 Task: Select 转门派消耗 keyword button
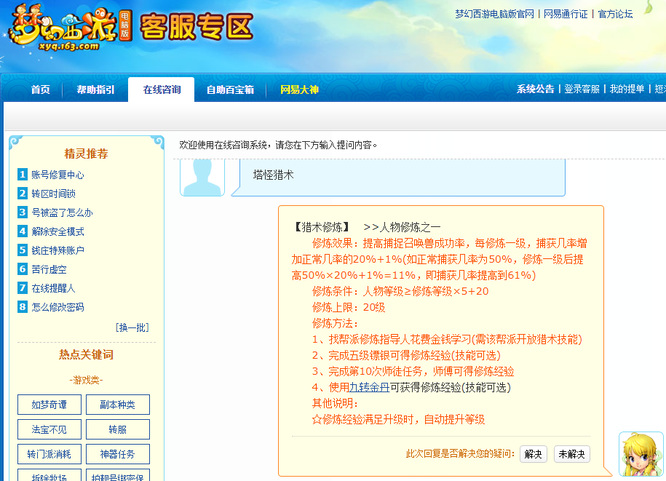(x=49, y=454)
